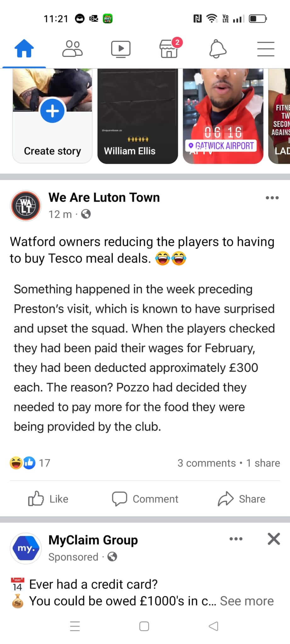
Task: Tap the plus to create story
Action: click(52, 111)
